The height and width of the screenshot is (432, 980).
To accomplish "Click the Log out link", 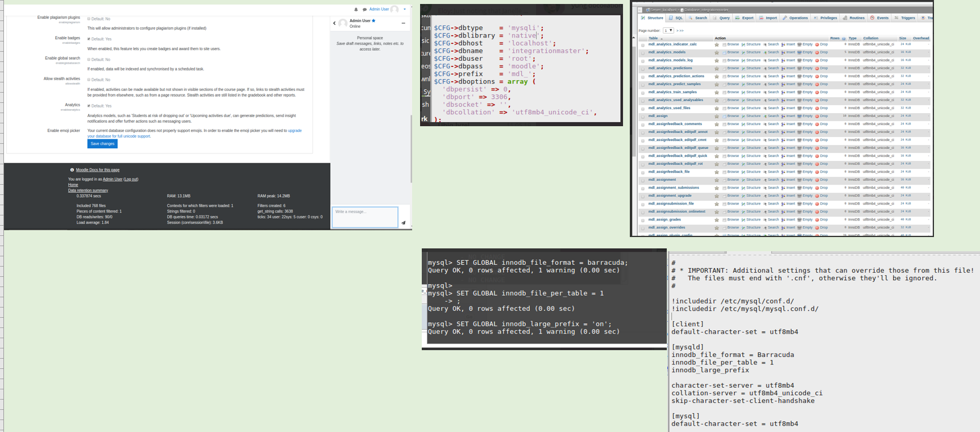I will tap(131, 180).
